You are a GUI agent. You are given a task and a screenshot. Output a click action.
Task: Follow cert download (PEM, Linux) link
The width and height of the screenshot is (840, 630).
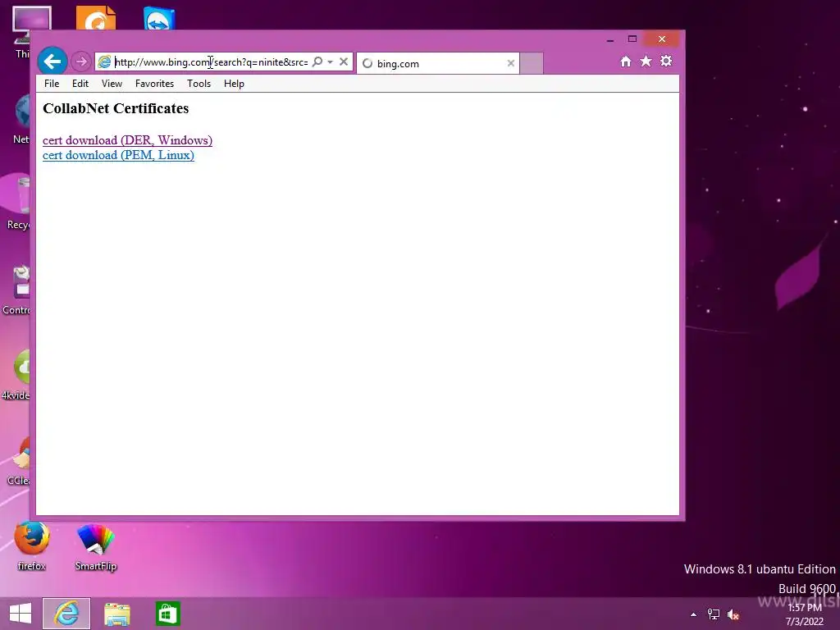click(x=118, y=155)
